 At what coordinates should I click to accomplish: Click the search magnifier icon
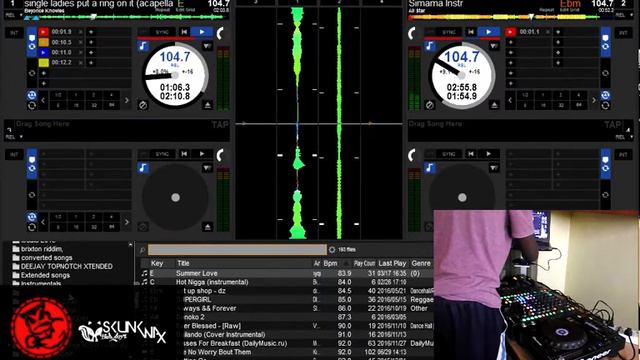click(x=142, y=250)
